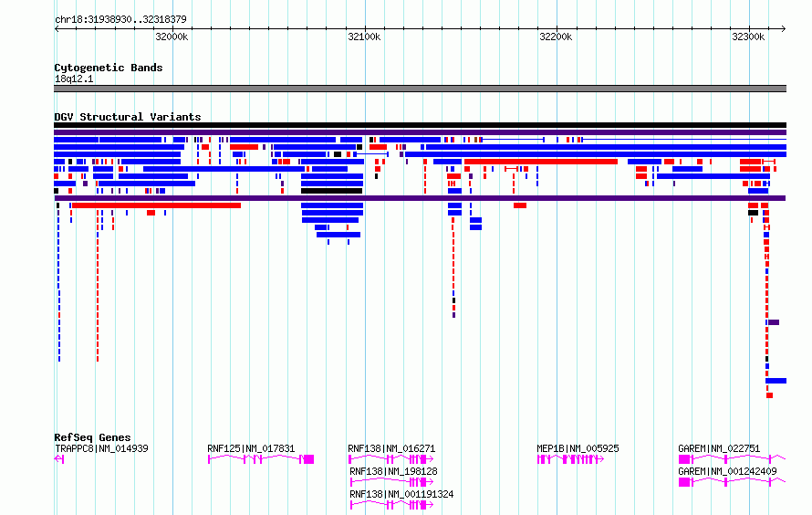Click the 32100k ruler position label
The height and width of the screenshot is (515, 812).
364,37
